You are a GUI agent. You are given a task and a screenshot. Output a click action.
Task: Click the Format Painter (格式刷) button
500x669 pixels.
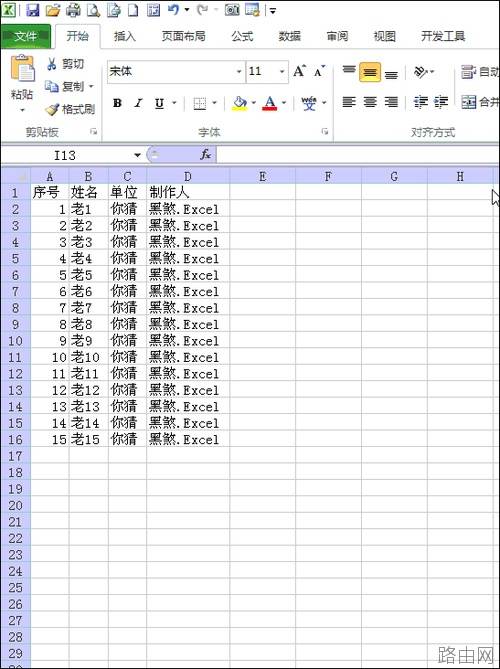(70, 109)
